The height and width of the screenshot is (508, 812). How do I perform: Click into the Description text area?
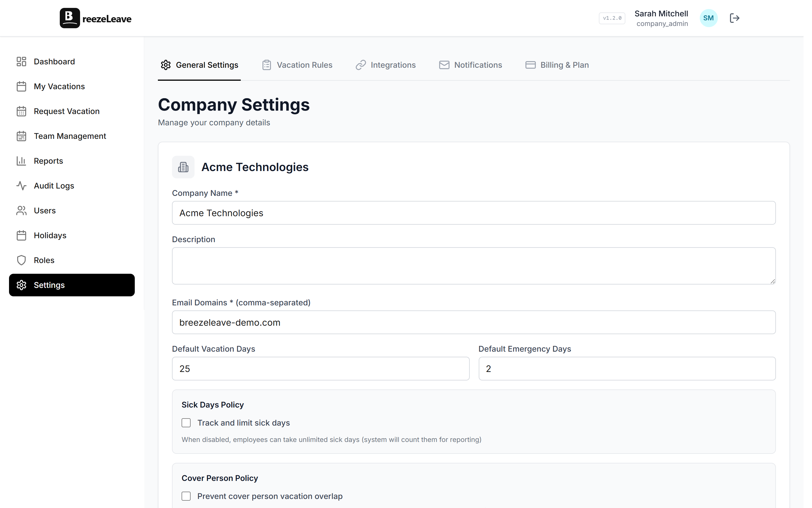pos(474,266)
